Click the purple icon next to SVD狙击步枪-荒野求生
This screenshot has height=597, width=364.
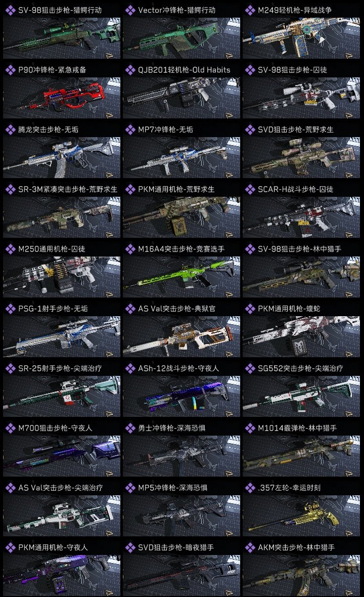250,130
